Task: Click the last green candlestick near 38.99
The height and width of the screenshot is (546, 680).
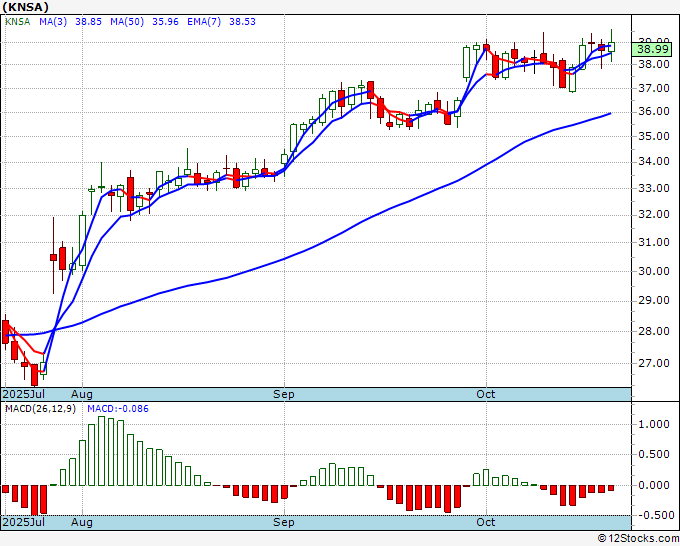Action: (x=611, y=47)
